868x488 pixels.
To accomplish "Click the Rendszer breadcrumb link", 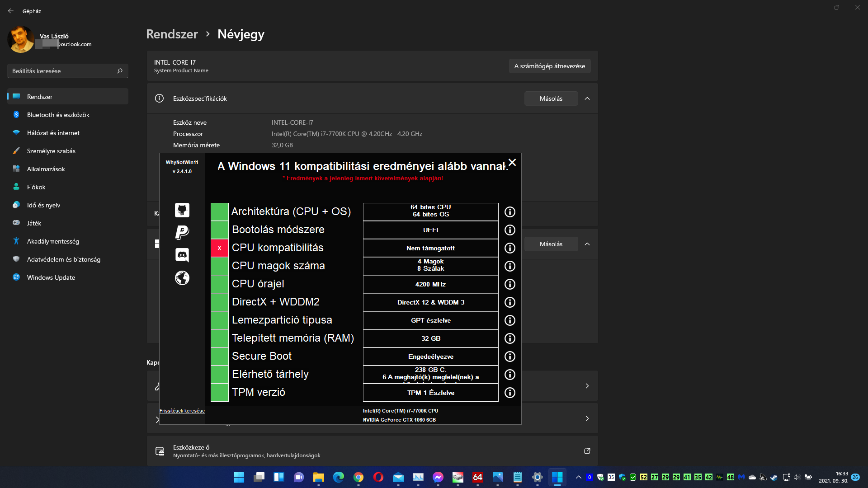I will 172,34.
